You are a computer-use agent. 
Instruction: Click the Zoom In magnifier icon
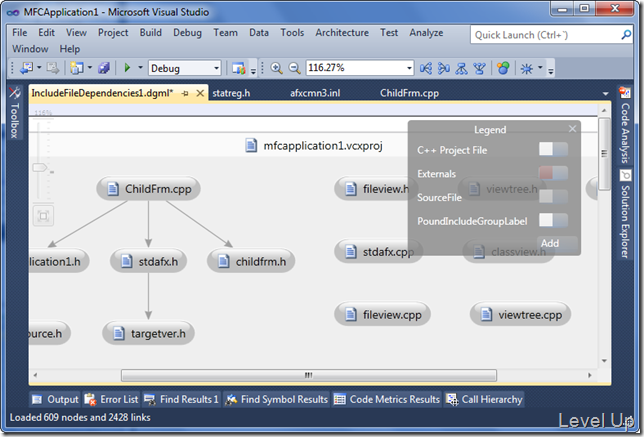click(x=276, y=68)
